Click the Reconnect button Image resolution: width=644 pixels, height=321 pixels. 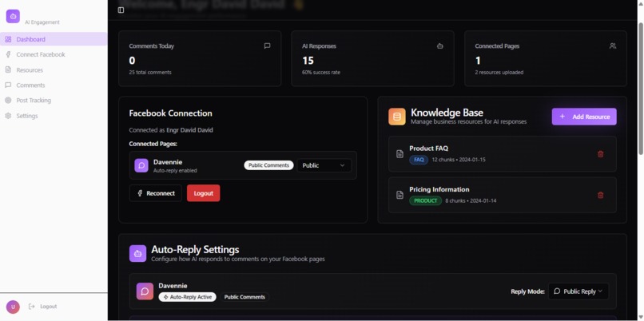(x=156, y=193)
